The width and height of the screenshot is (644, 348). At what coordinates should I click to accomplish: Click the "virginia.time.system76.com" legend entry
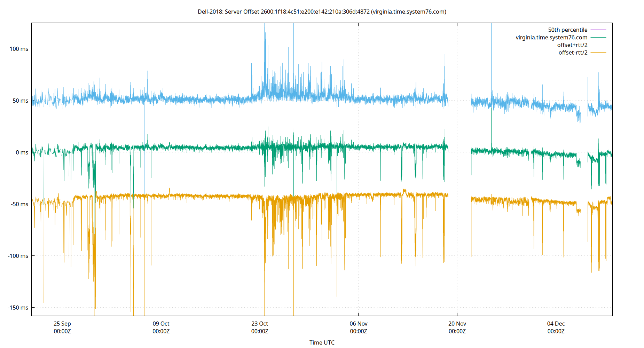click(x=551, y=37)
